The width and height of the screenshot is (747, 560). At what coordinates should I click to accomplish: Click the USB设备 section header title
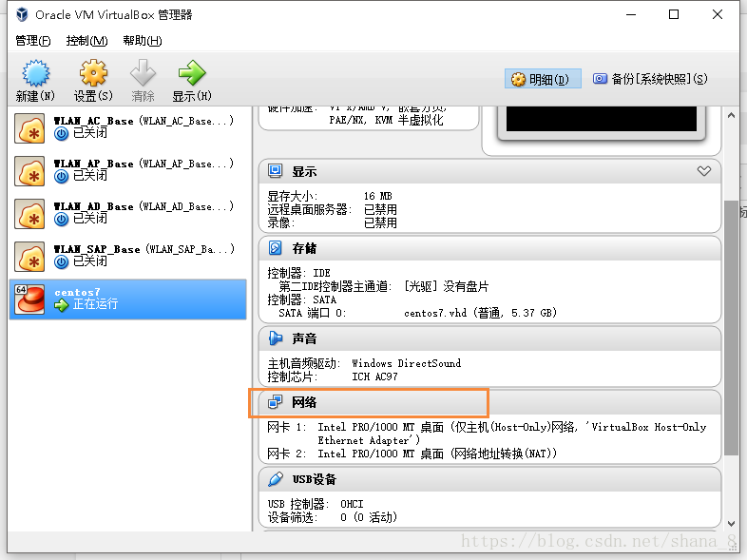[x=315, y=479]
